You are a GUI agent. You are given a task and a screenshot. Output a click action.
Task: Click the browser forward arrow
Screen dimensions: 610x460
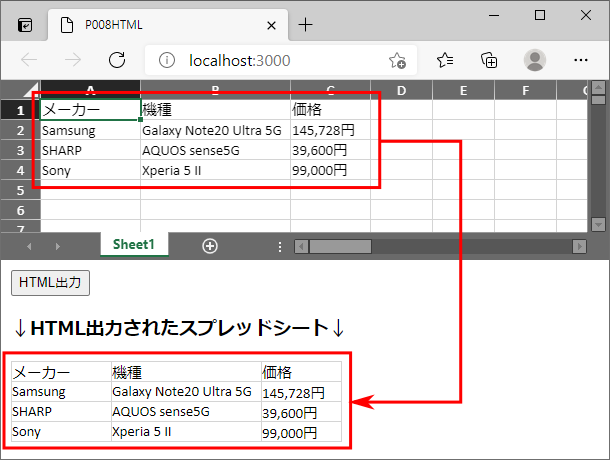click(73, 60)
